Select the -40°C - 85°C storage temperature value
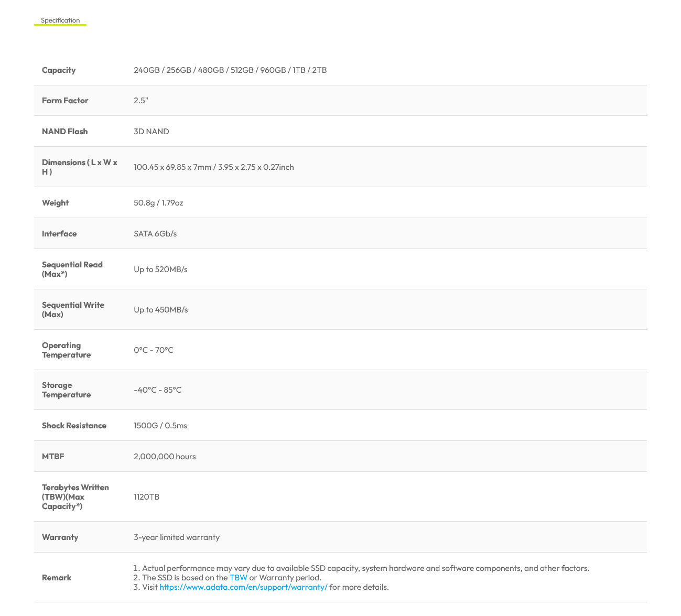This screenshot has width=681, height=616. [158, 390]
